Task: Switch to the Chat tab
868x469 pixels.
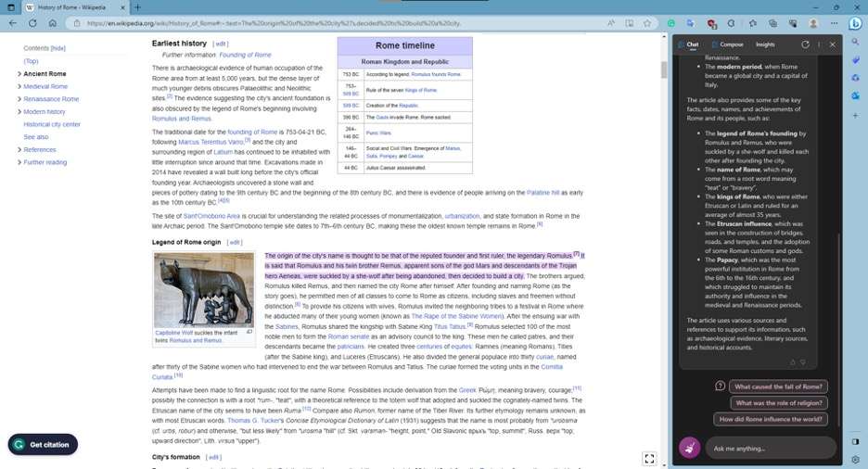Action: coord(689,44)
